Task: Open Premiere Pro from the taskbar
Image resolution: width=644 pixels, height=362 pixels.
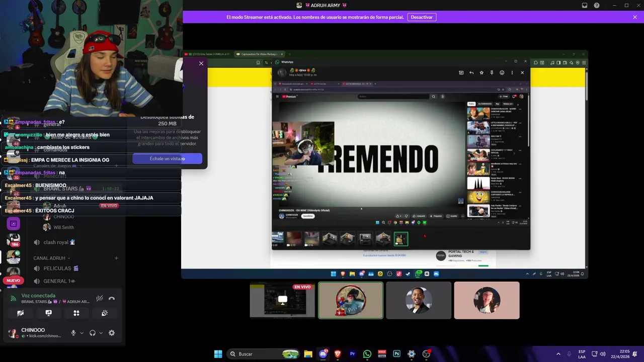Action: (x=352, y=354)
